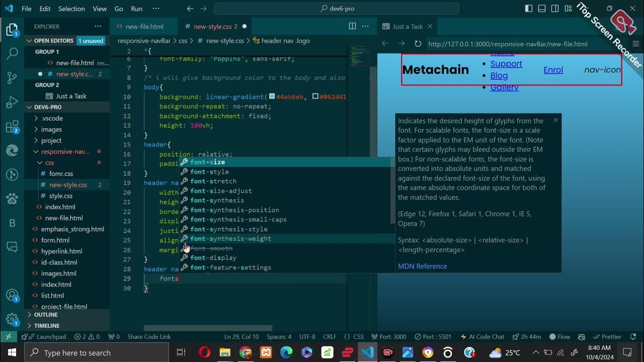
Task: Click Port : 5501 in status bar
Action: tap(433, 337)
